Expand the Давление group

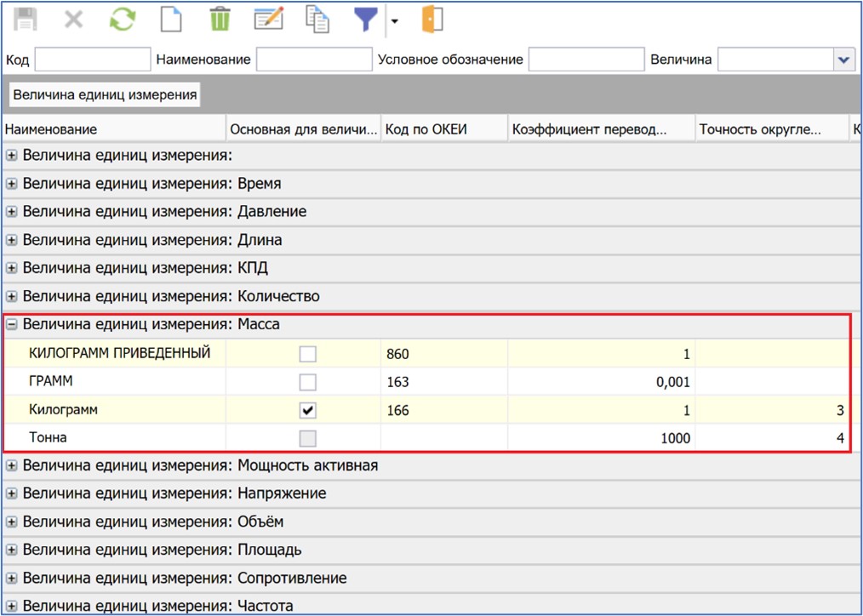(12, 212)
